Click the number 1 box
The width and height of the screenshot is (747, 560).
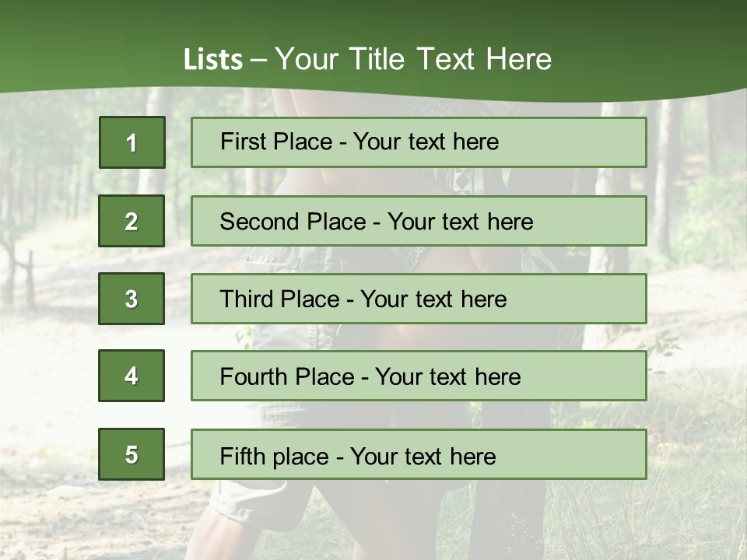pos(132,142)
